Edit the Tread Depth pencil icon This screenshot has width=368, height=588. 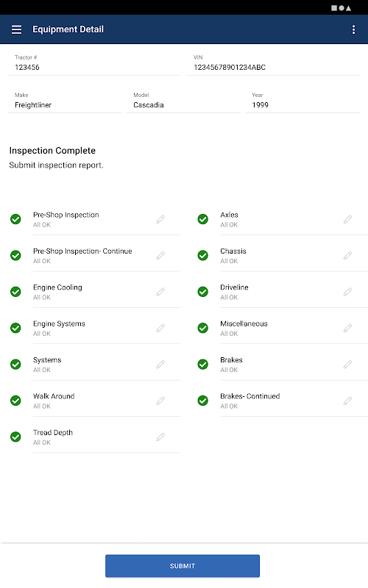point(160,437)
